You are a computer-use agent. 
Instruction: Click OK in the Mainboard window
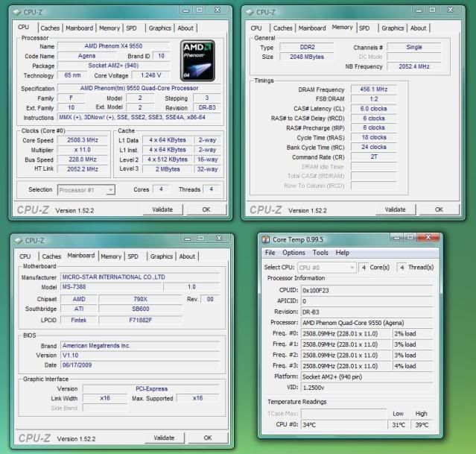[x=208, y=438]
